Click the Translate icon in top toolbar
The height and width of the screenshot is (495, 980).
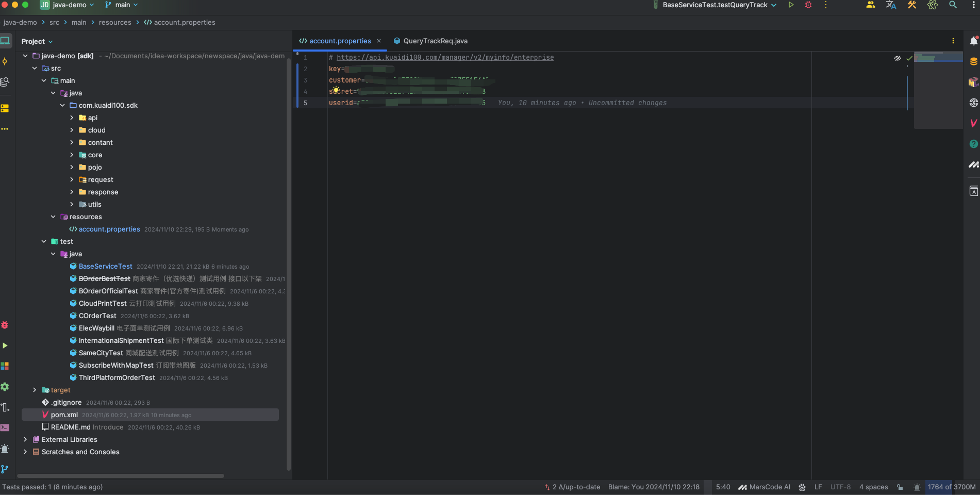[x=891, y=5]
